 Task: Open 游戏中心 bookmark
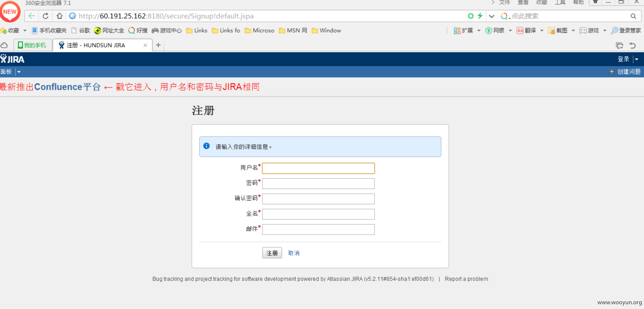167,31
